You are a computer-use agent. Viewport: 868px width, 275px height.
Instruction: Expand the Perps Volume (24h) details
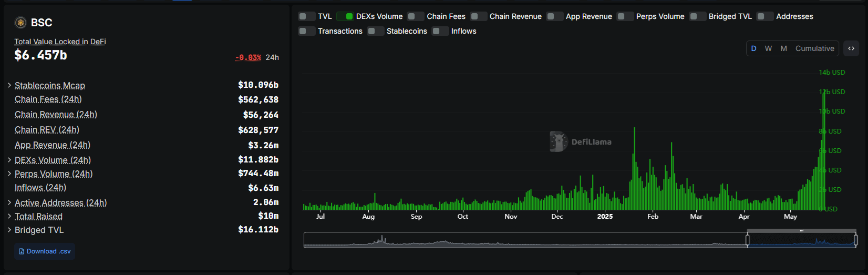pyautogui.click(x=9, y=174)
